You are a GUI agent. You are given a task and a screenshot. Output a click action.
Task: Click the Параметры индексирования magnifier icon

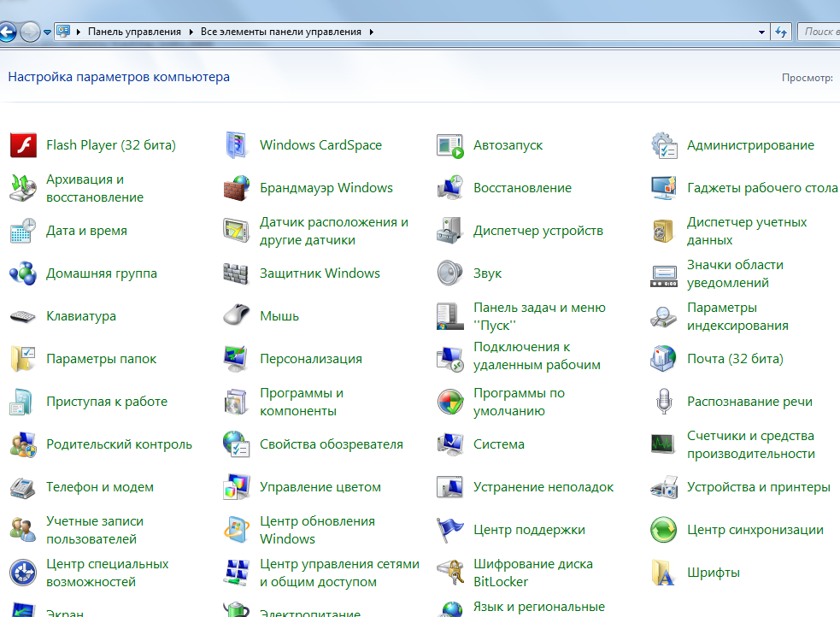coord(664,316)
